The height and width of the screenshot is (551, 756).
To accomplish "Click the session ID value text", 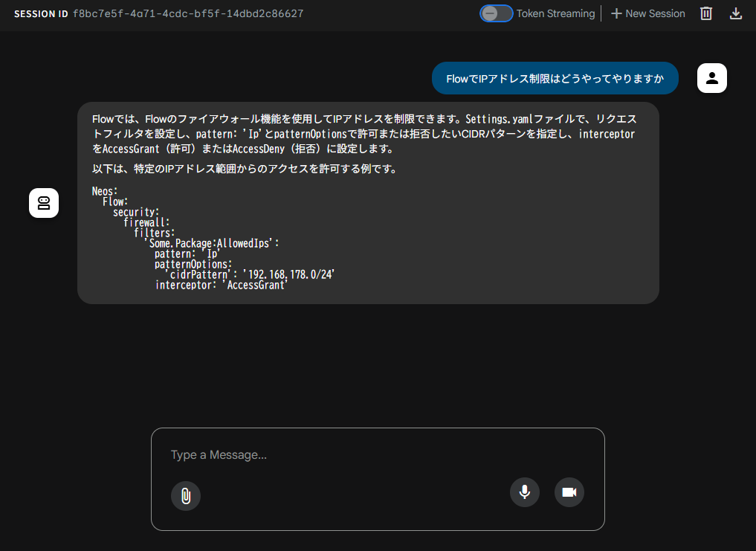I will 188,13.
